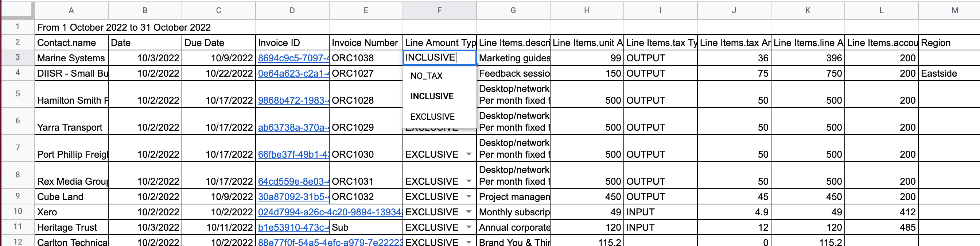Screen dimensions: 980x246
Task: Select column G header
Action: point(513,10)
